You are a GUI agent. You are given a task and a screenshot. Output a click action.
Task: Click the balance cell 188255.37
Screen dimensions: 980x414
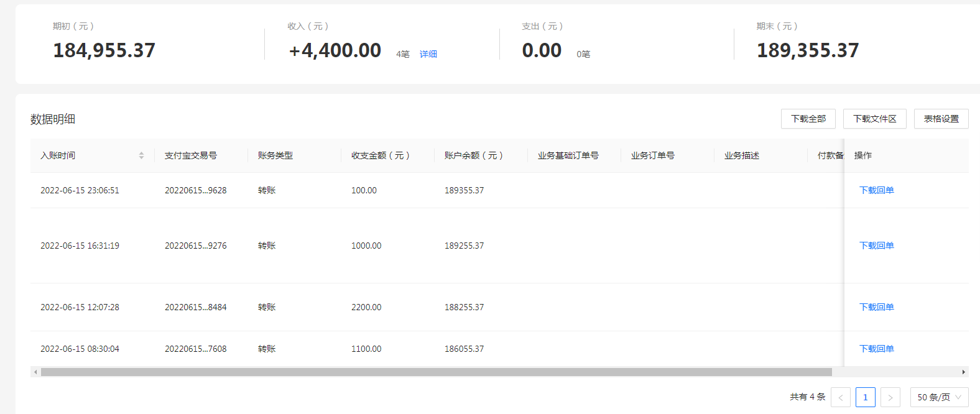click(464, 307)
